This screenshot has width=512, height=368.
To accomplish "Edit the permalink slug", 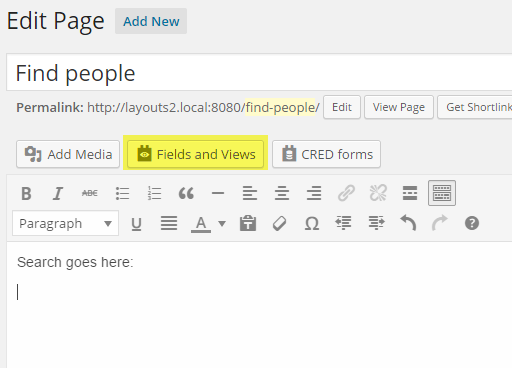I will click(342, 107).
